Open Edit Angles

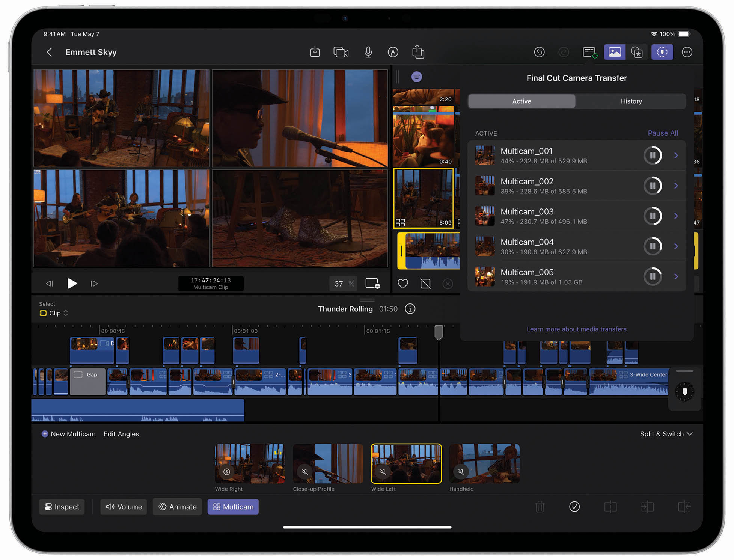pyautogui.click(x=121, y=434)
